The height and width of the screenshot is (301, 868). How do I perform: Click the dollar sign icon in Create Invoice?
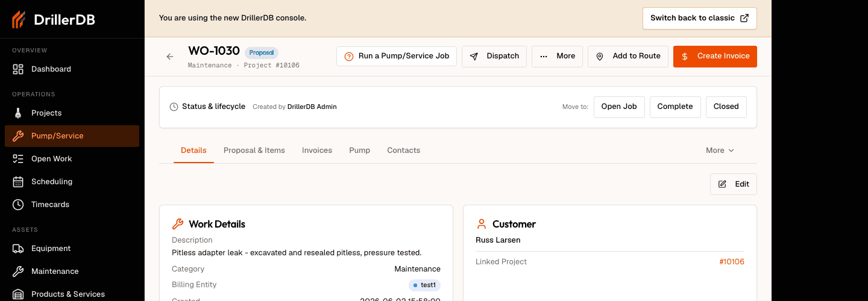pyautogui.click(x=685, y=57)
